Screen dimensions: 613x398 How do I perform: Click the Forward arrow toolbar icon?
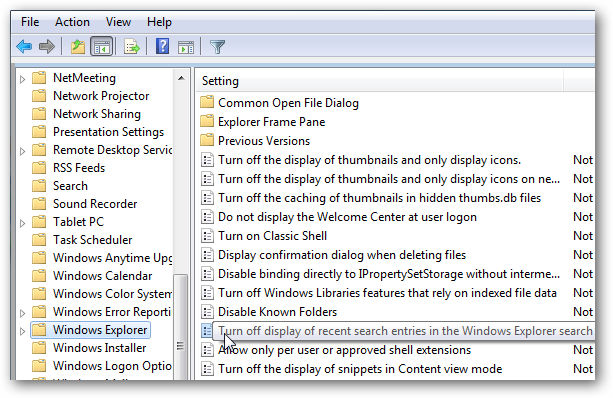47,47
